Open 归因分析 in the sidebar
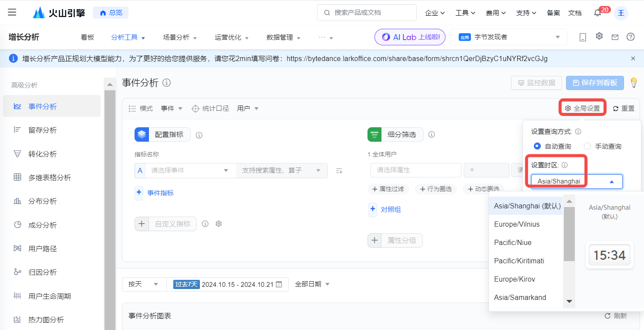 pos(51,272)
